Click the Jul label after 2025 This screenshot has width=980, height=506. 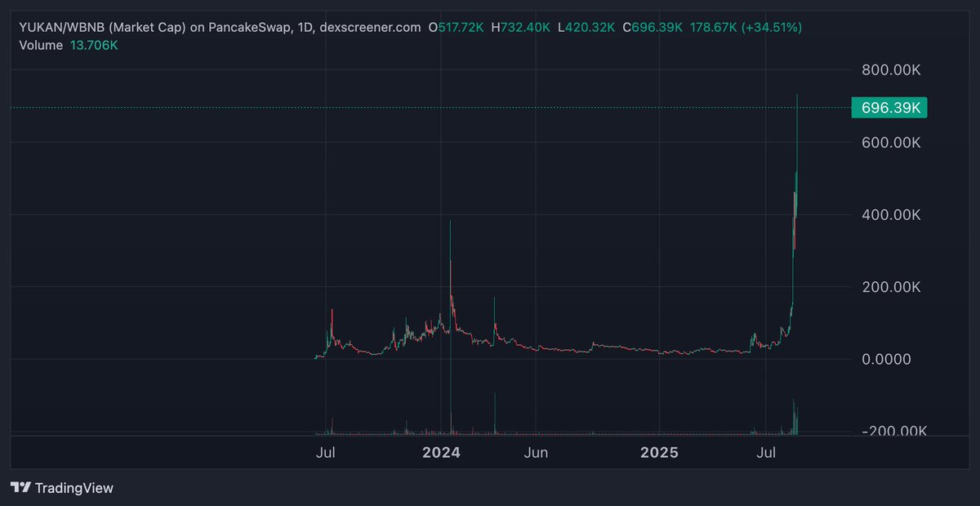[766, 452]
